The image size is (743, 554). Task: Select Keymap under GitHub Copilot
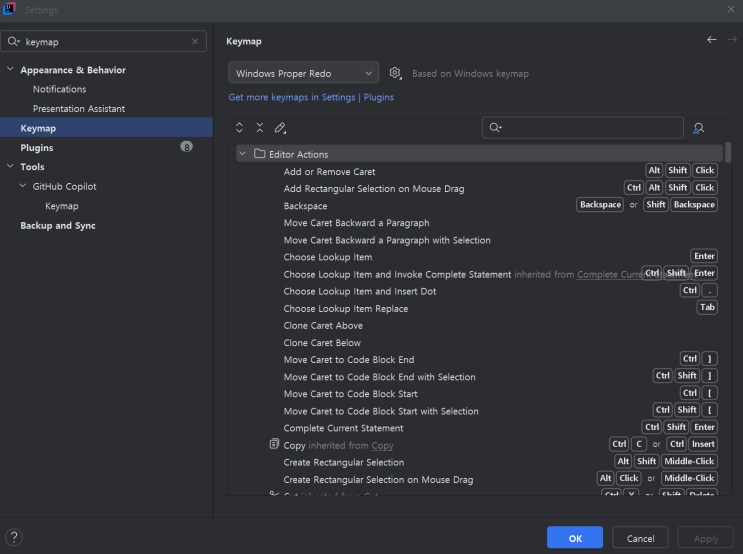62,206
